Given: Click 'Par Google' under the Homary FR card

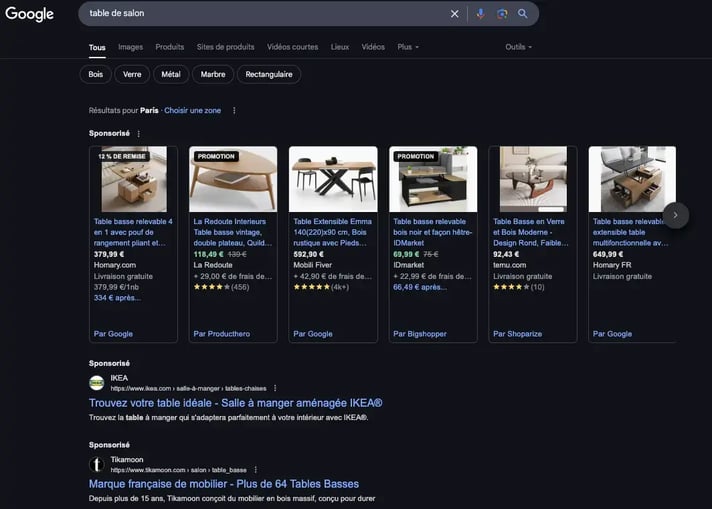Looking at the screenshot, I should (x=612, y=334).
